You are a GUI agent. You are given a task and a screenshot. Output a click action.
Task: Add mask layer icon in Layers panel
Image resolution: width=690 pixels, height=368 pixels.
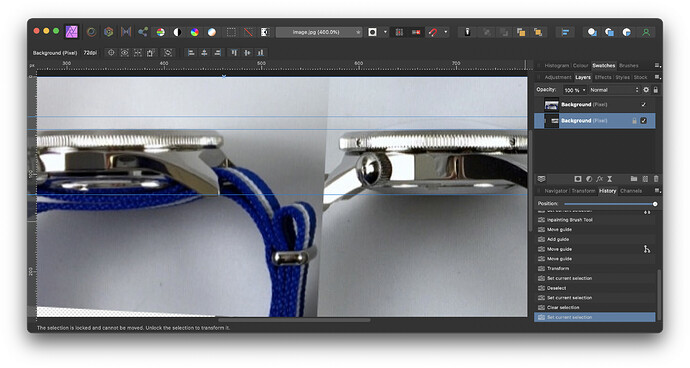point(578,179)
